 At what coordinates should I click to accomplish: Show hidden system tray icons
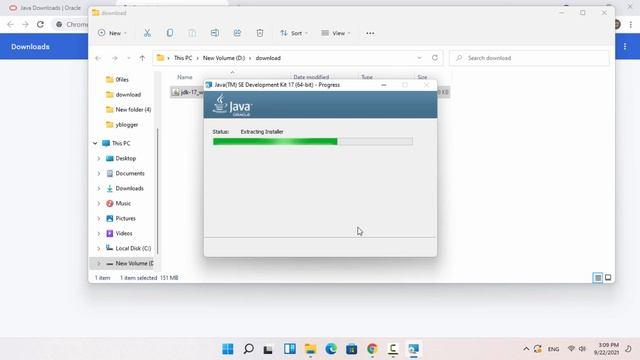pyautogui.click(x=526, y=349)
